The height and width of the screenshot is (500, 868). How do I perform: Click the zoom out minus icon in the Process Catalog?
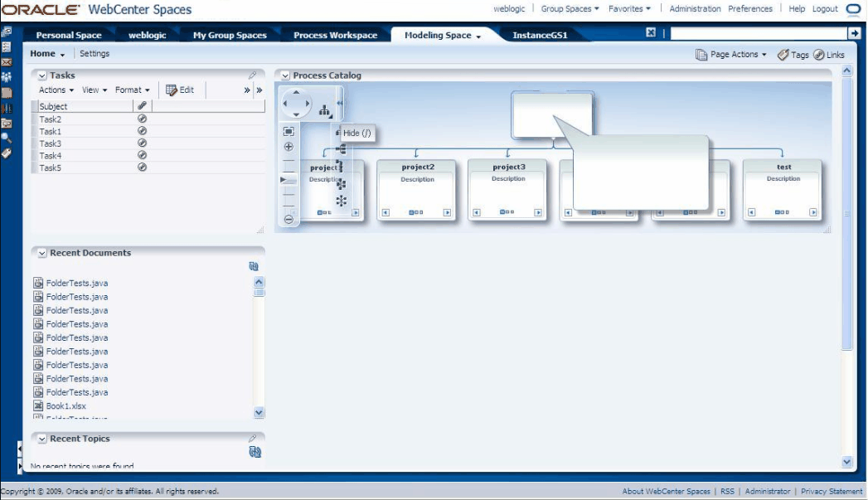click(289, 219)
